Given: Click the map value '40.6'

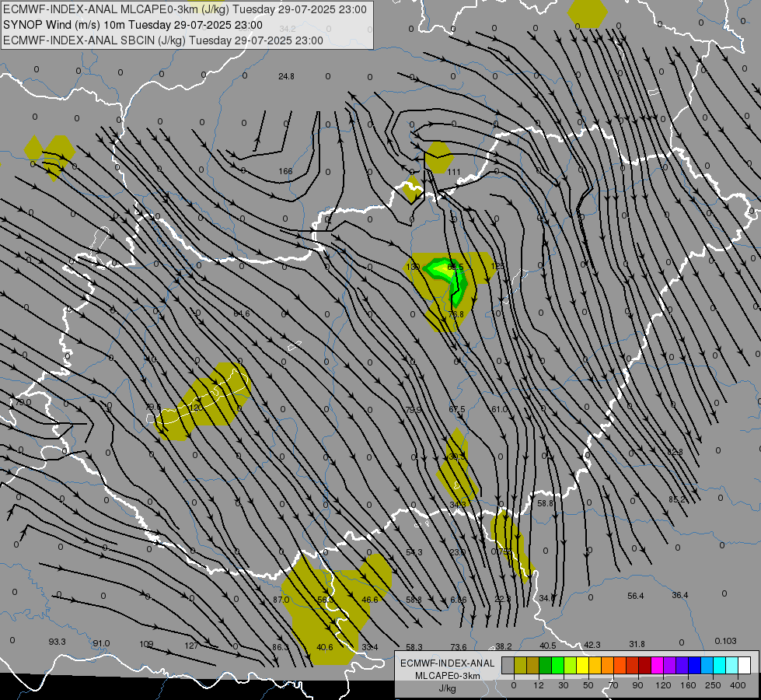Looking at the screenshot, I should [325, 647].
